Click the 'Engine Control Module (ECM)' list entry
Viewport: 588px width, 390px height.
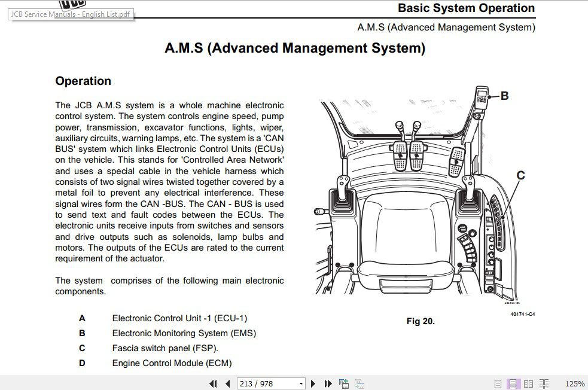click(172, 363)
